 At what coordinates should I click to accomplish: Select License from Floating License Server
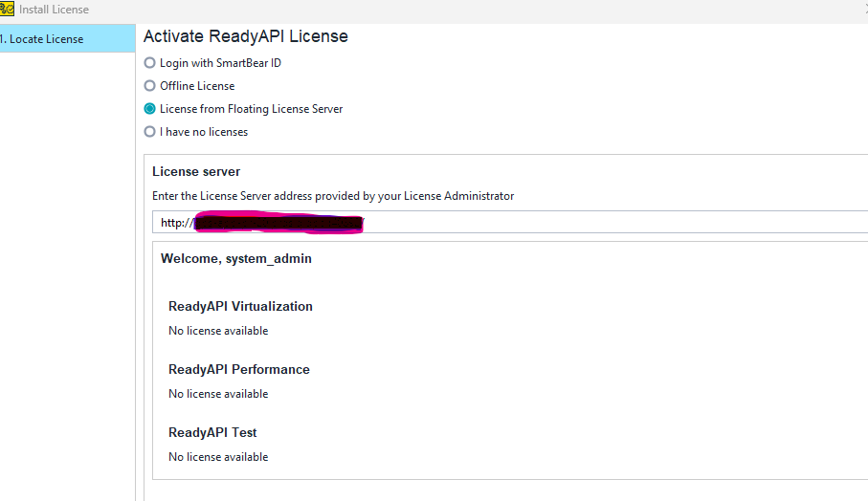pos(149,109)
